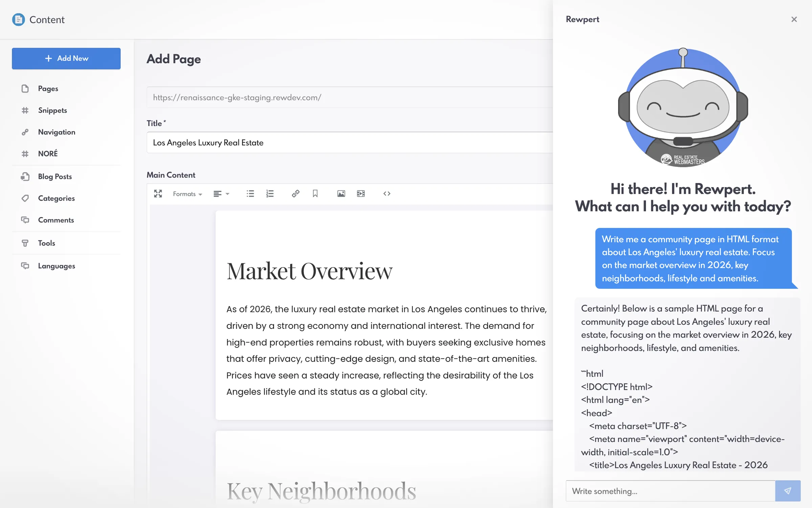The width and height of the screenshot is (812, 508).
Task: Click the Navigation link icon
Action: pyautogui.click(x=25, y=132)
